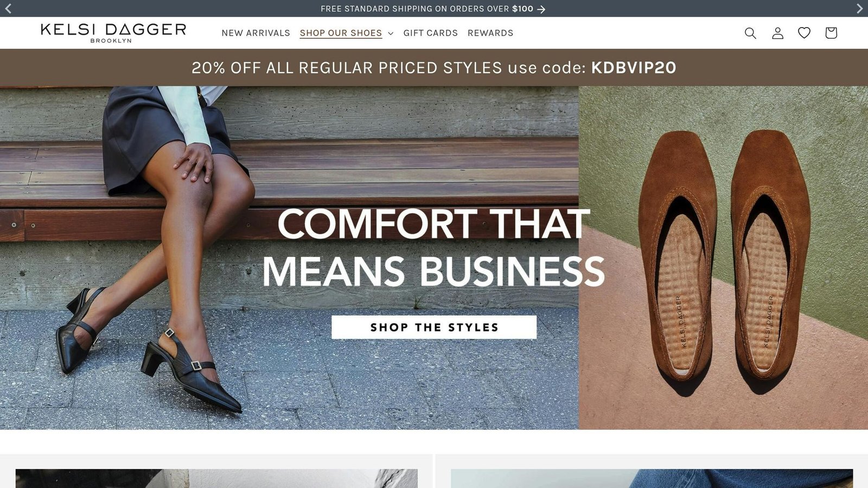Screen dimensions: 868x488
Task: Open the Shop Our Shoes menu
Action: [x=341, y=33]
